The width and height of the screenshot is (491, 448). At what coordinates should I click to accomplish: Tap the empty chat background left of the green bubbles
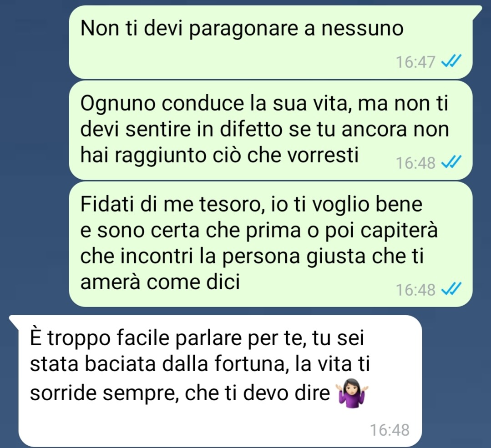pos(35,156)
